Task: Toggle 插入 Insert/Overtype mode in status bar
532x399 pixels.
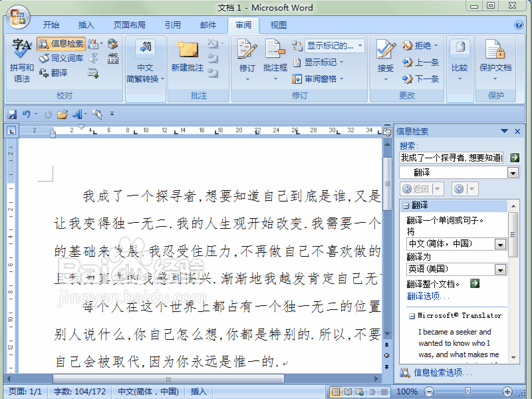Action: (198, 392)
